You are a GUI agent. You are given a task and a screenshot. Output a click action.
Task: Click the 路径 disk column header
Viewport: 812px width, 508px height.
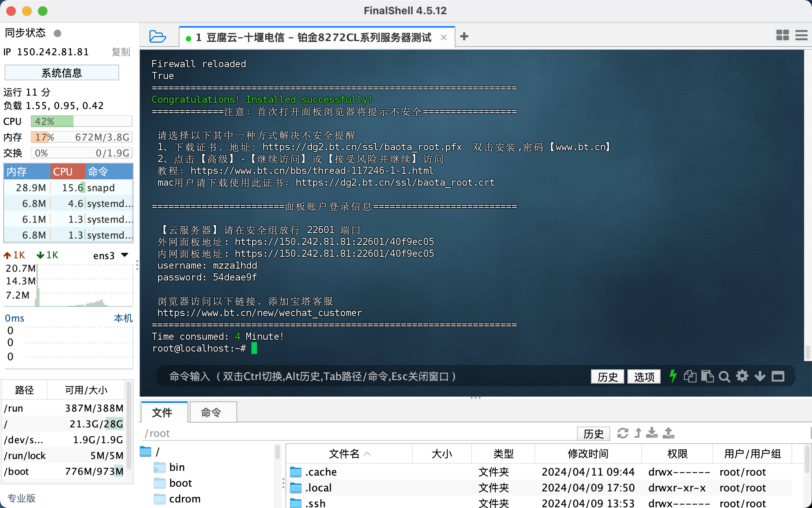pyautogui.click(x=25, y=390)
